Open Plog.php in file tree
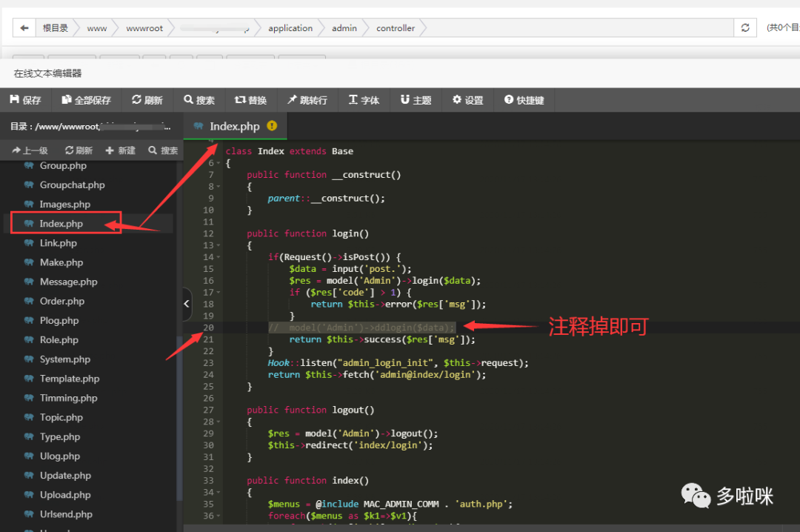 60,321
